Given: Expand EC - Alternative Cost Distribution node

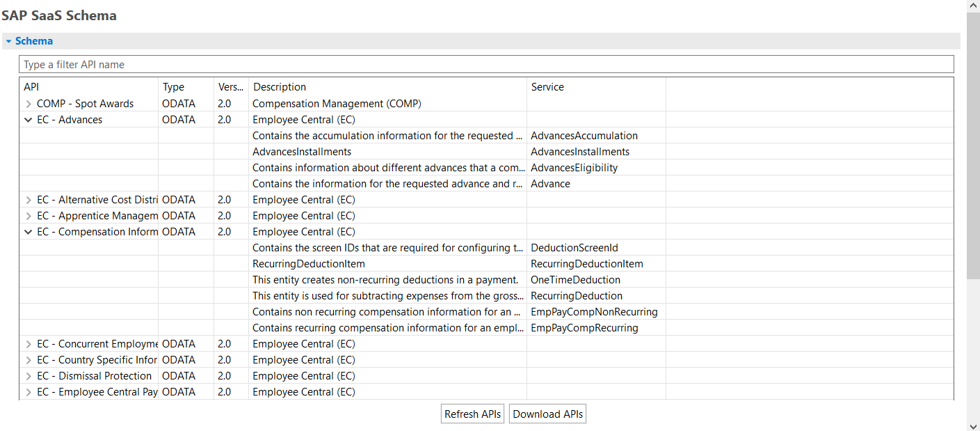Looking at the screenshot, I should pyautogui.click(x=29, y=200).
